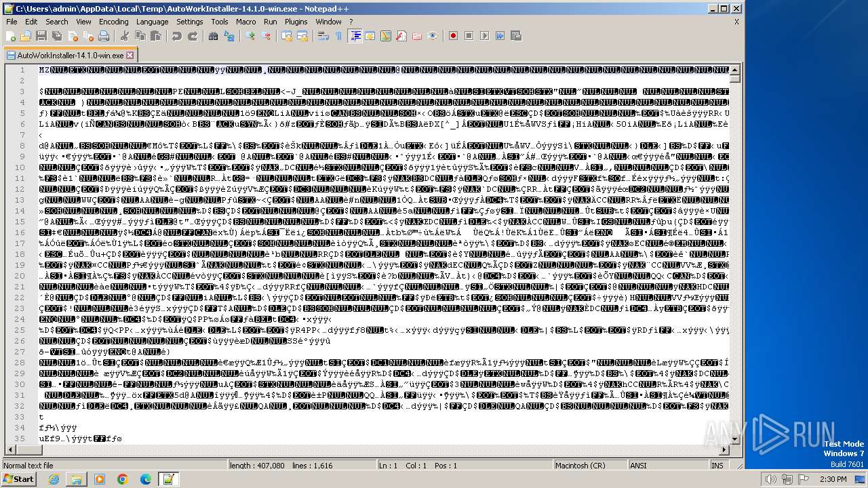The height and width of the screenshot is (488, 868).
Task: Open the Macro menu
Action: [246, 22]
